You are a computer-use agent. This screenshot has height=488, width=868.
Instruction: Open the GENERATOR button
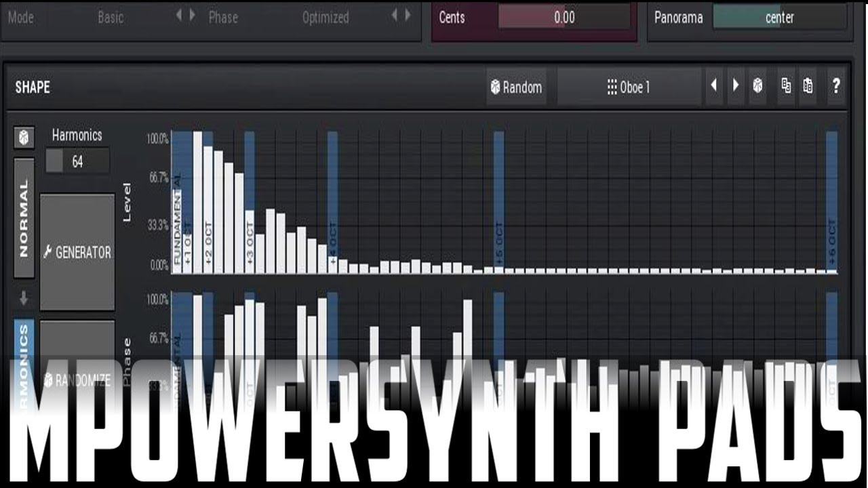77,252
